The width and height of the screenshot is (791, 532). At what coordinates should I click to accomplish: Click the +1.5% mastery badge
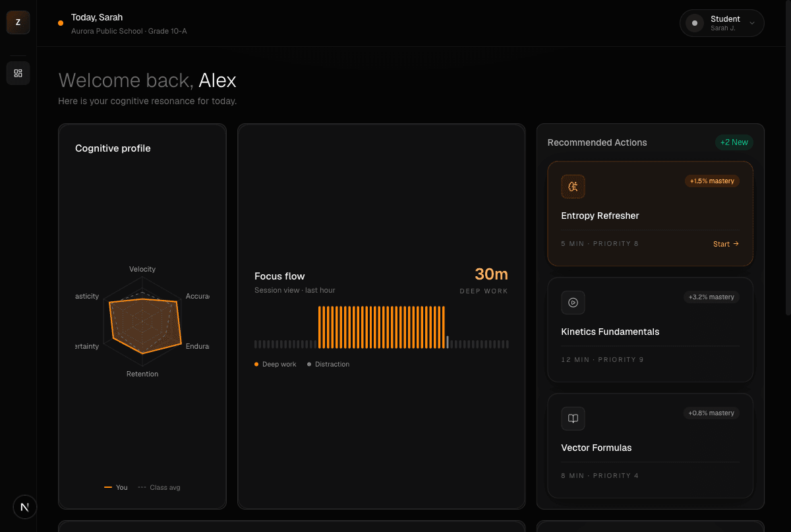coord(712,181)
